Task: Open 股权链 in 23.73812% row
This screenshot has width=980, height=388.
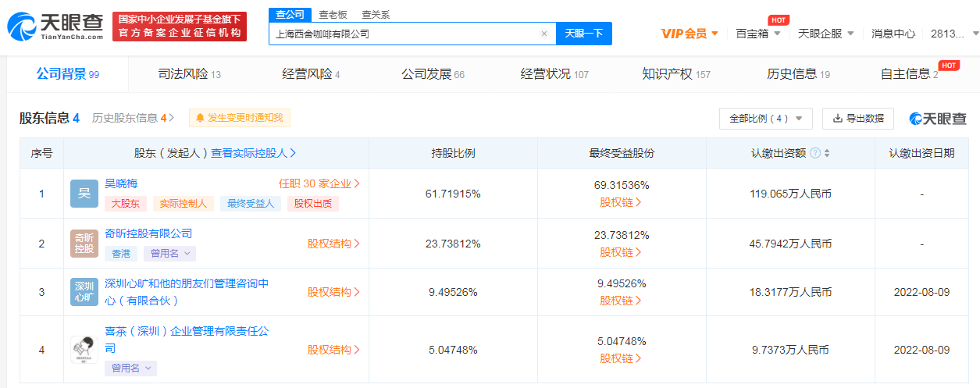Action: [621, 252]
